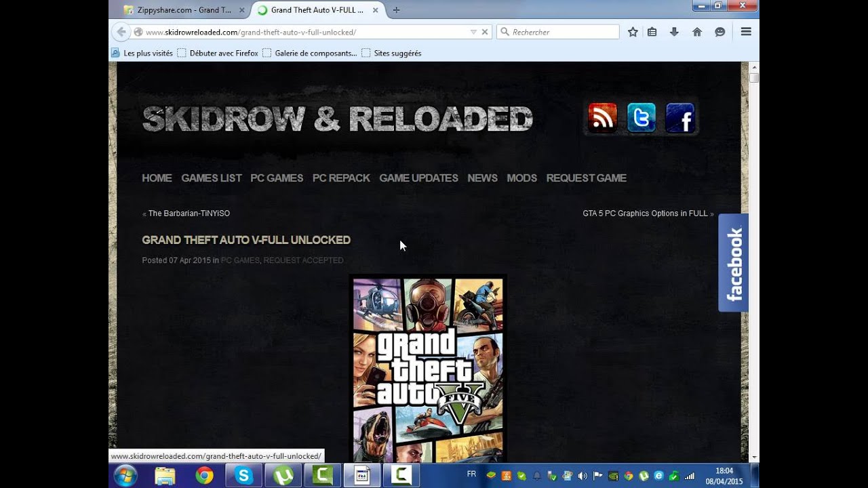Open the facebook side tab
The width and height of the screenshot is (868, 488).
coord(733,263)
